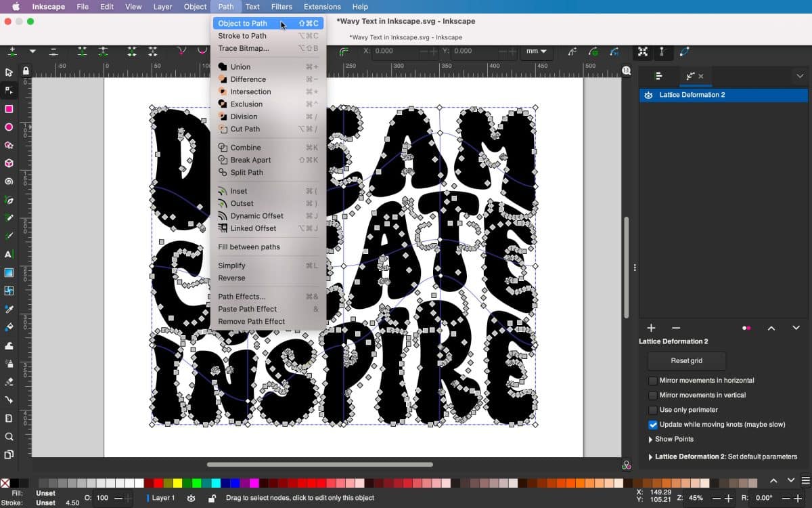Select the Gradient tool
This screenshot has height=508, width=812.
click(x=9, y=273)
